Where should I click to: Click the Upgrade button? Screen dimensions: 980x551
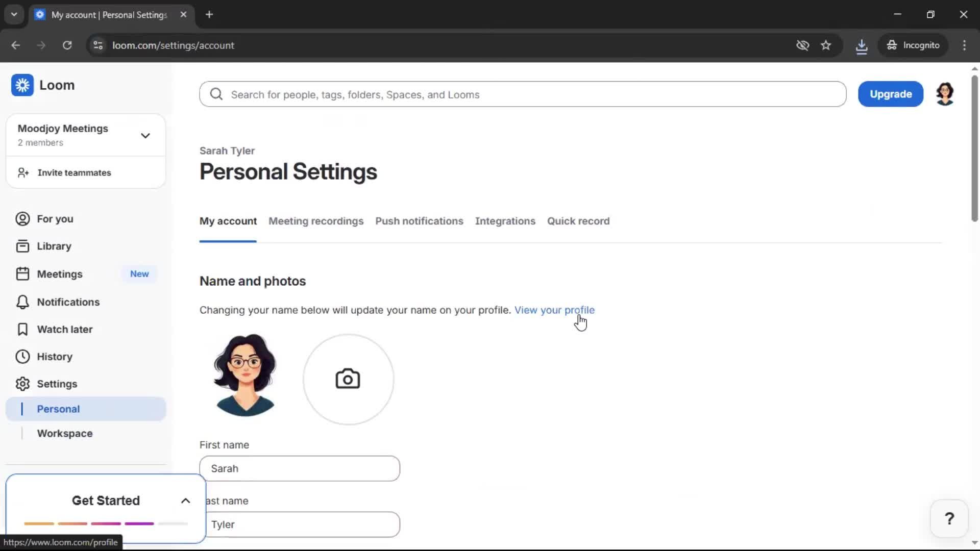[x=890, y=94]
